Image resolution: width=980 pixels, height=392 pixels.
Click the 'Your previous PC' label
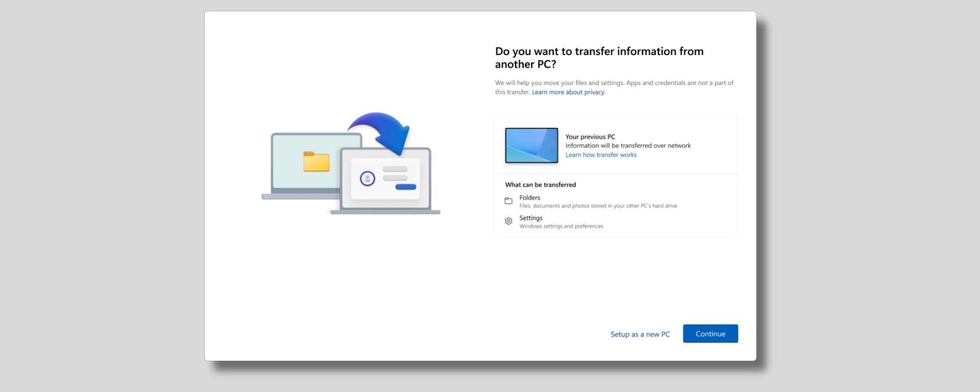(590, 137)
